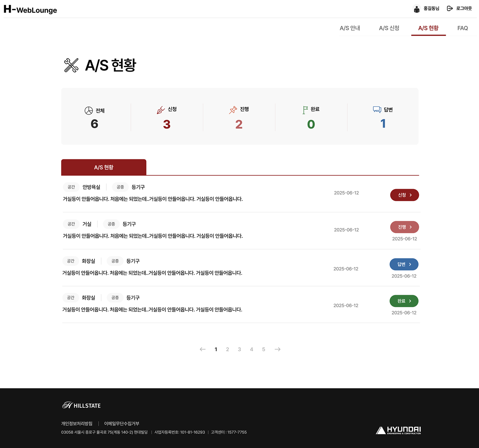The image size is (479, 448).
Task: Click the user profile icon beside 홍길동님
Action: click(416, 8)
